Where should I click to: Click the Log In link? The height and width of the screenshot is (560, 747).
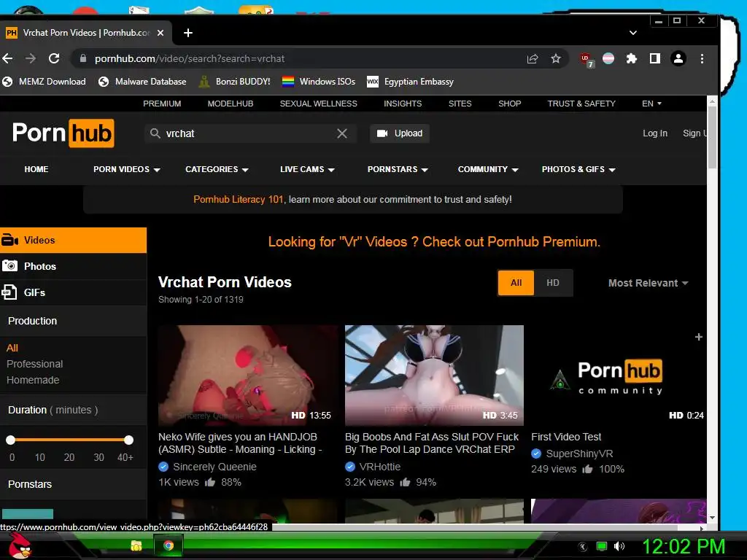click(654, 133)
